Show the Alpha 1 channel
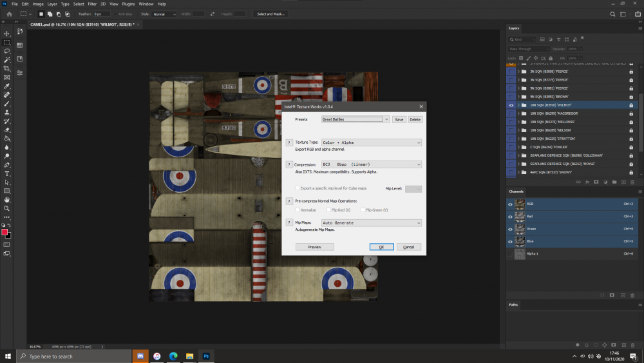The width and height of the screenshot is (644, 363). [x=511, y=254]
